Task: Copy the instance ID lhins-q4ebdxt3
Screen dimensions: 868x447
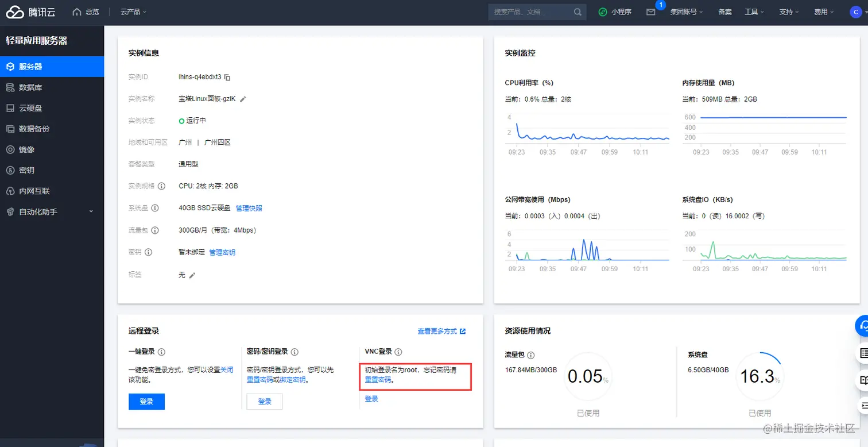Action: pyautogui.click(x=227, y=77)
